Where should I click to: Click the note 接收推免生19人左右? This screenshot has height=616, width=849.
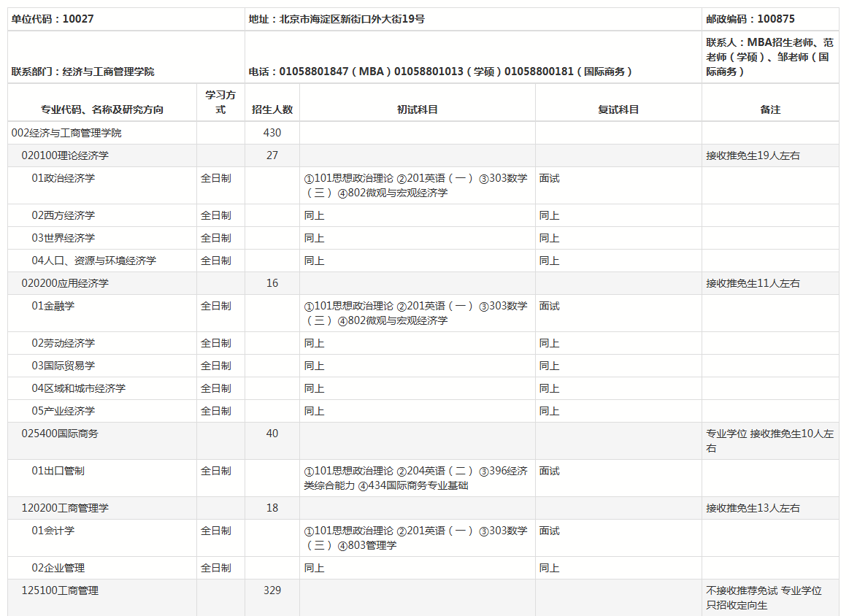[753, 155]
